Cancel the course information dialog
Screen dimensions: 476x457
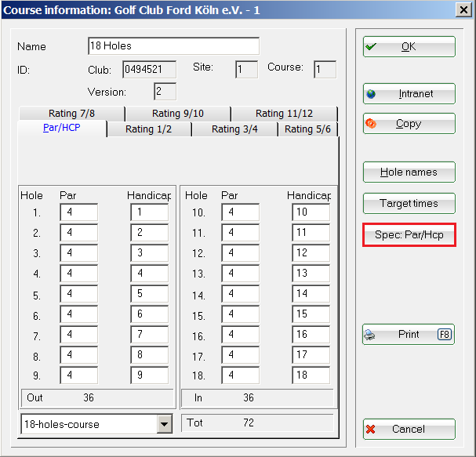point(409,429)
